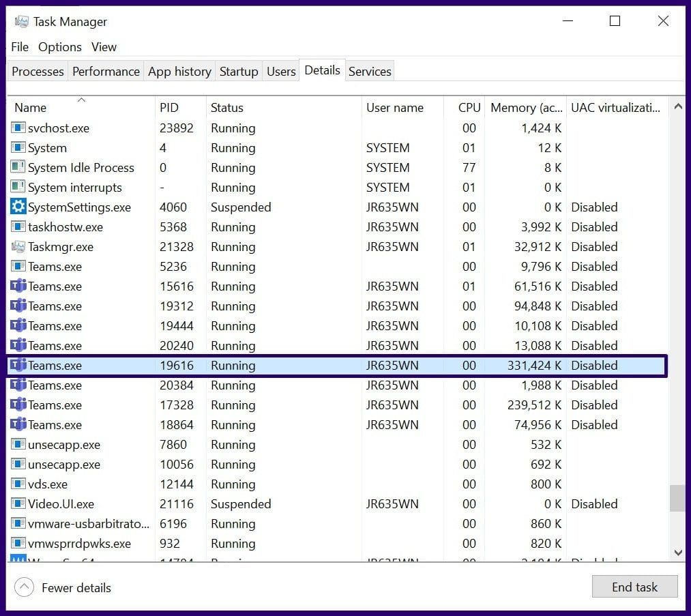Sort by Memory column header
The height and width of the screenshot is (616, 691).
pos(525,108)
